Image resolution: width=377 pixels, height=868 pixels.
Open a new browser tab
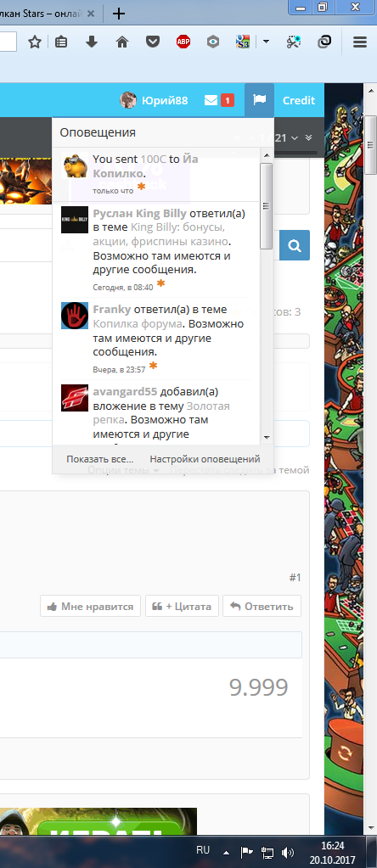(x=118, y=14)
